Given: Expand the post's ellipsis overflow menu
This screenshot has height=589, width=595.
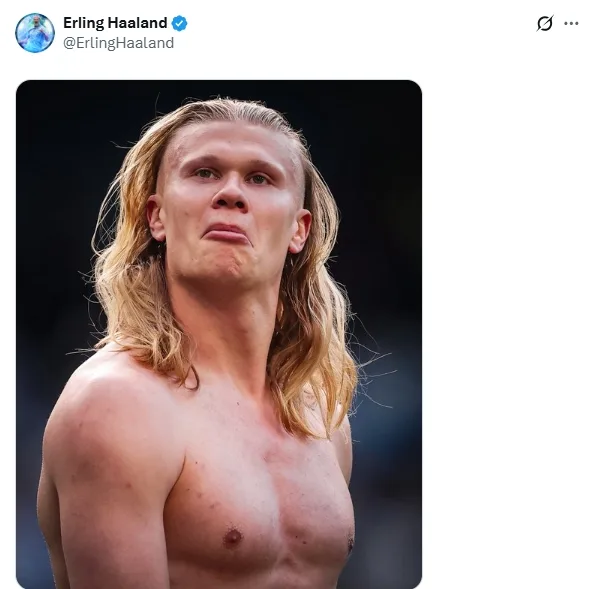Looking at the screenshot, I should [571, 24].
